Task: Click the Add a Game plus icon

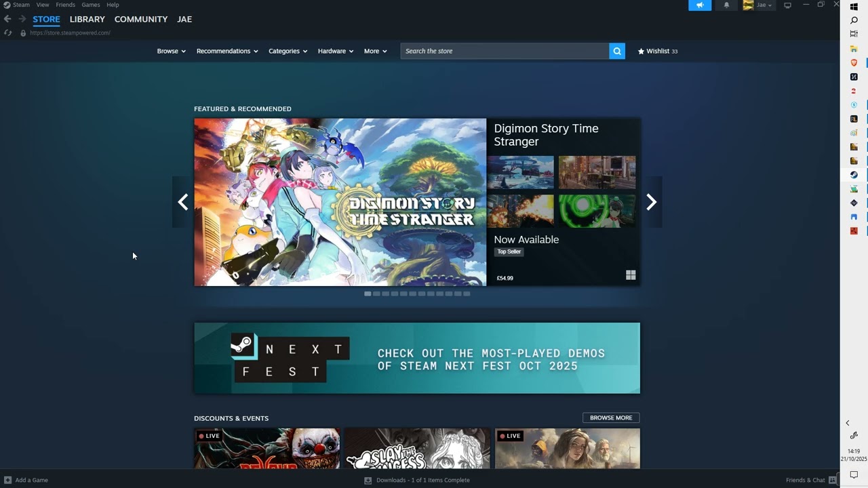Action: (7, 480)
